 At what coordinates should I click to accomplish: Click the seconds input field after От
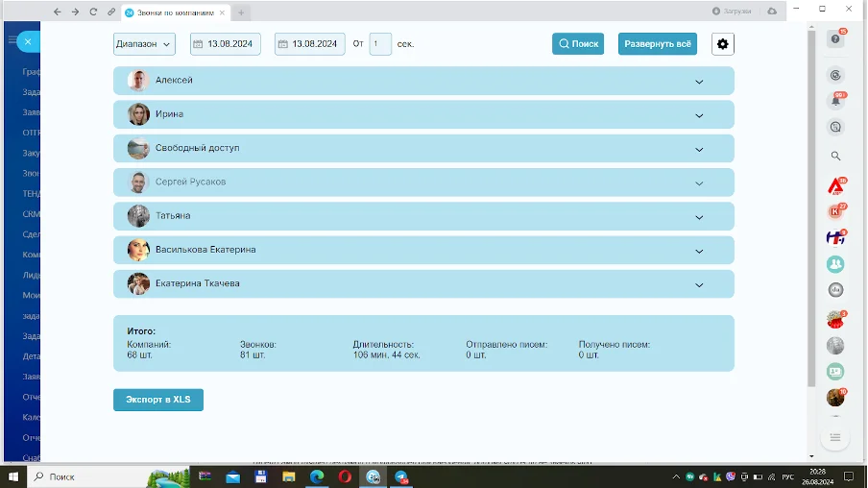coord(380,44)
